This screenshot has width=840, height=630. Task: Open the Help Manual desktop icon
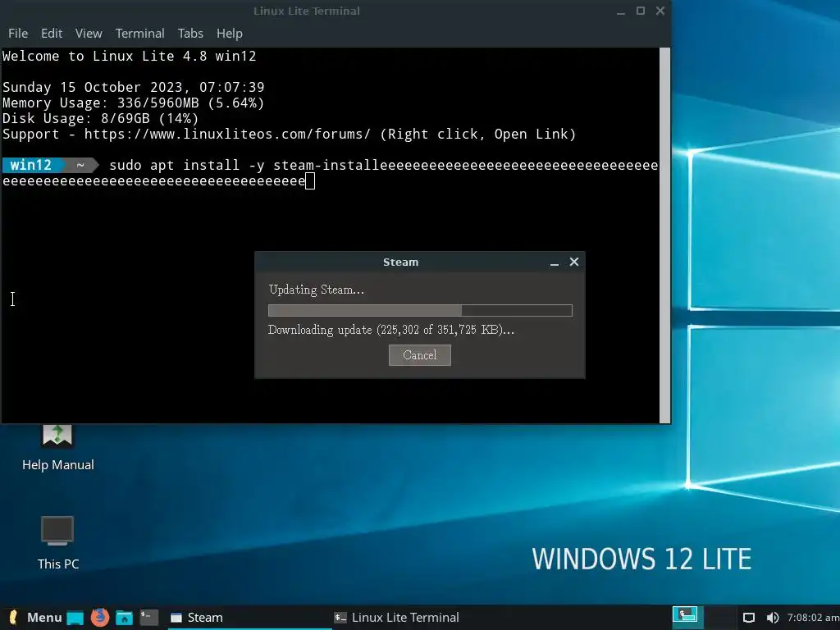click(58, 446)
